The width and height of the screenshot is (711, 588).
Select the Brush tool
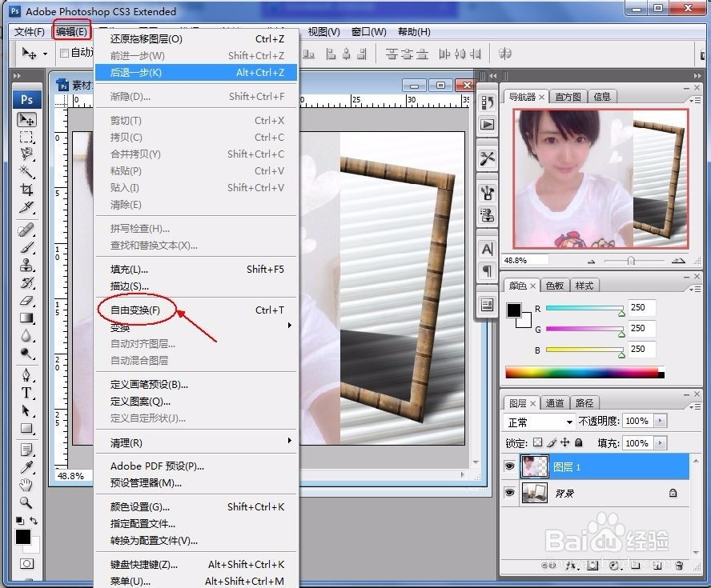click(26, 247)
